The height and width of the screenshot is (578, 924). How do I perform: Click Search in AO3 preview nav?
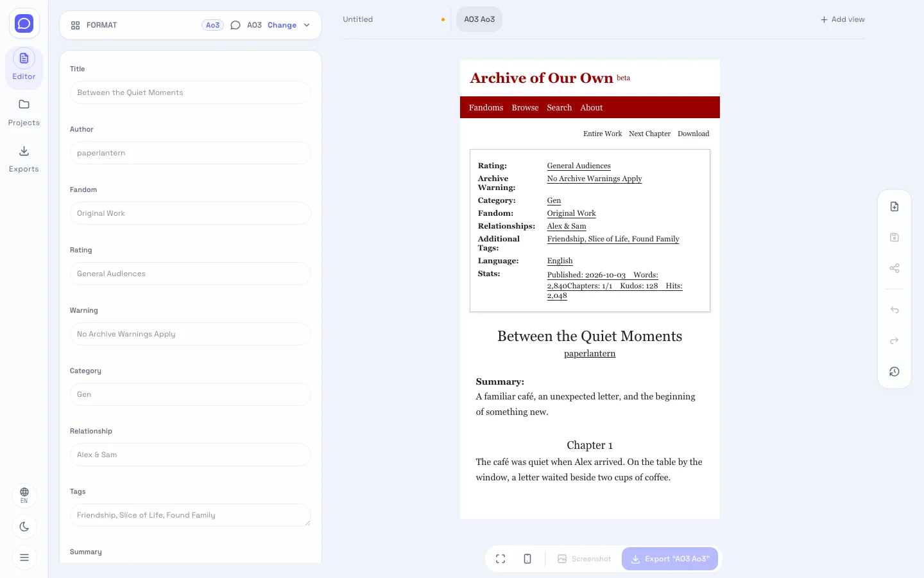(559, 107)
